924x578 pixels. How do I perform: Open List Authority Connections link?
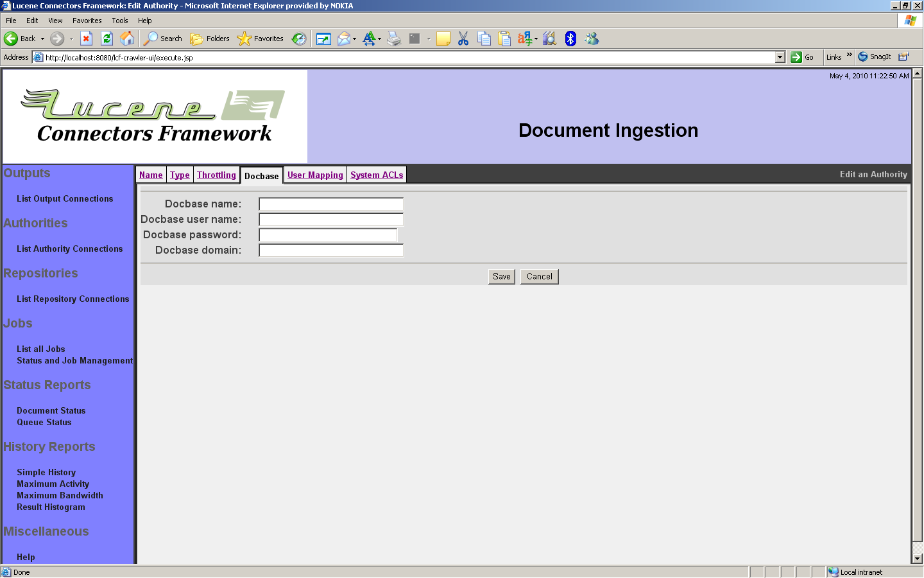point(69,249)
